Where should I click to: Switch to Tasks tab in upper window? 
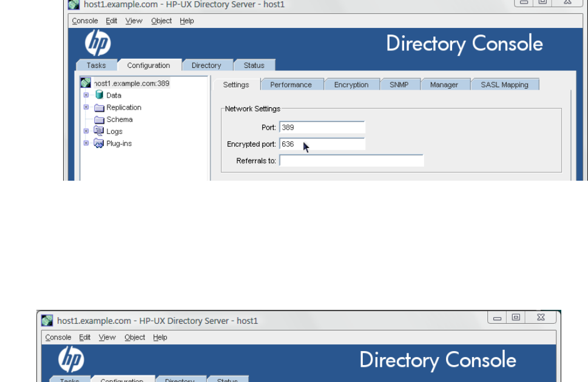tap(96, 65)
